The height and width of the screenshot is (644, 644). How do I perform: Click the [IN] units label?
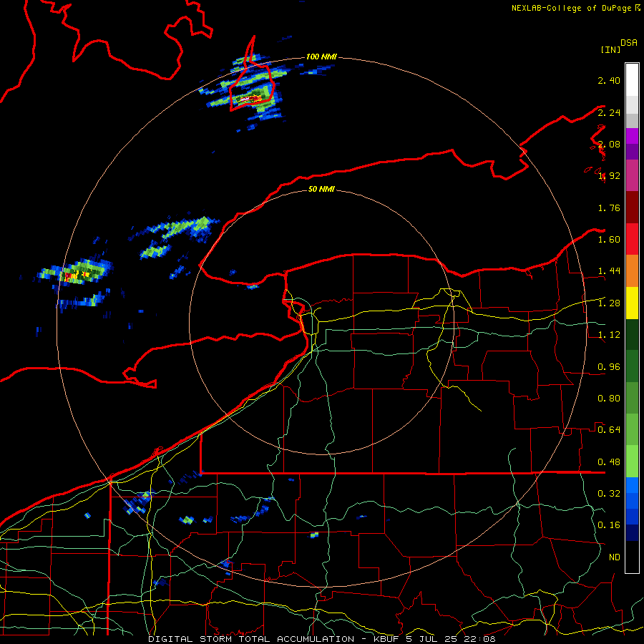pyautogui.click(x=611, y=49)
